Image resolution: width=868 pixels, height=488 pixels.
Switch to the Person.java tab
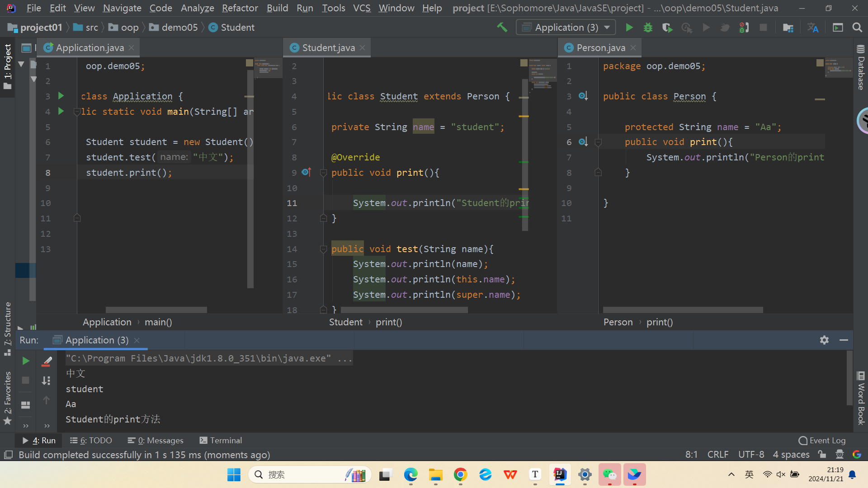(600, 48)
